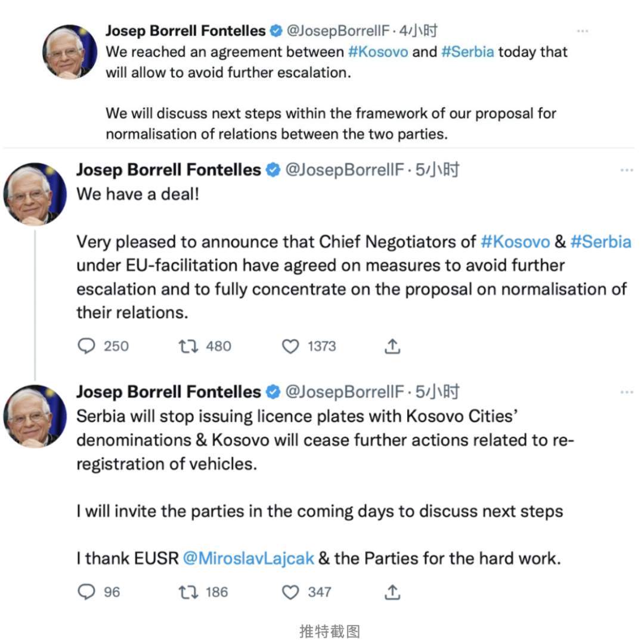Reply to the licence plates tweet
Screen dimensions: 644x644
click(x=87, y=592)
